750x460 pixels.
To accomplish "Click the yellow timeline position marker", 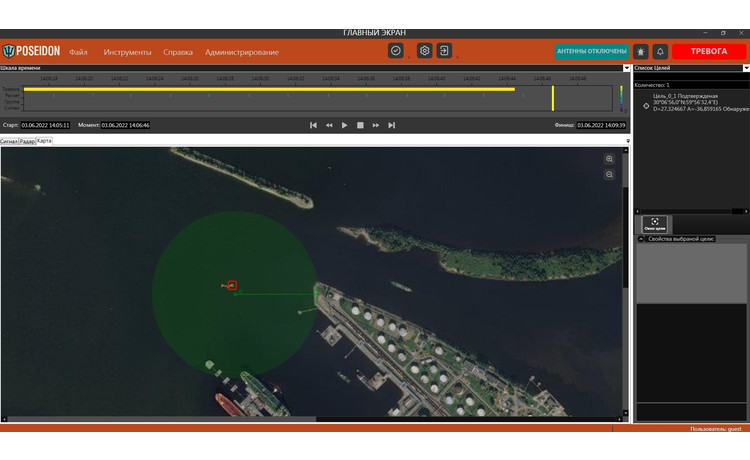I will click(x=552, y=97).
